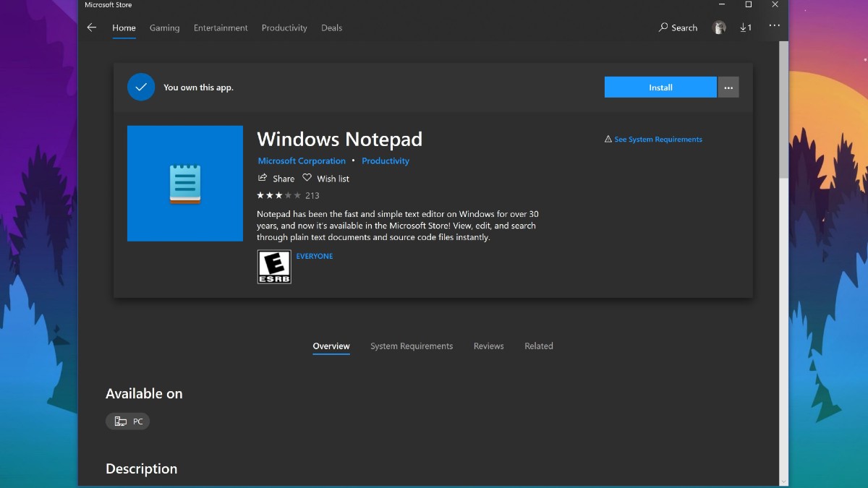This screenshot has width=868, height=488.
Task: Open the Productivity category link
Action: [386, 161]
